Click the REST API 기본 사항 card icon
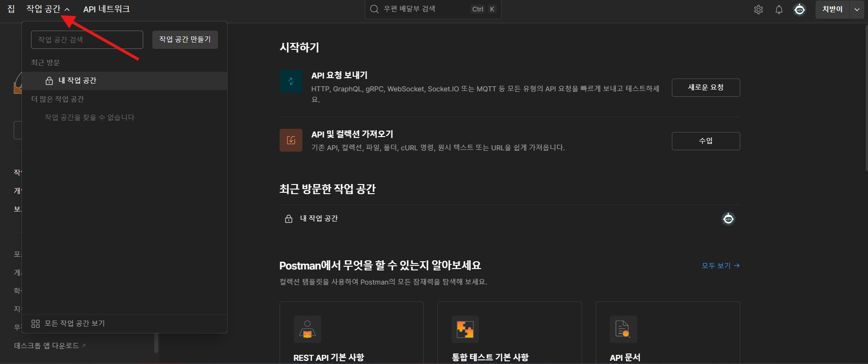Image resolution: width=868 pixels, height=364 pixels. (307, 329)
